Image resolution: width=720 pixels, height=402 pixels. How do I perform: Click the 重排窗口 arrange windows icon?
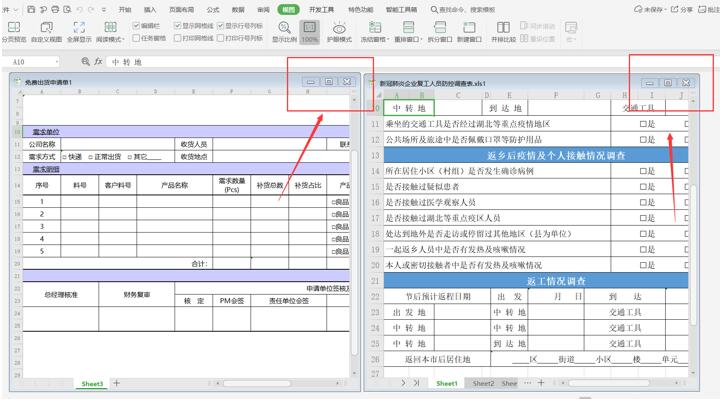point(408,28)
